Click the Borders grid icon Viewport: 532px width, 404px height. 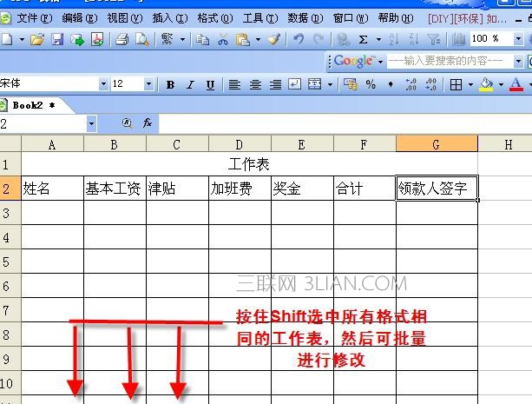point(456,84)
